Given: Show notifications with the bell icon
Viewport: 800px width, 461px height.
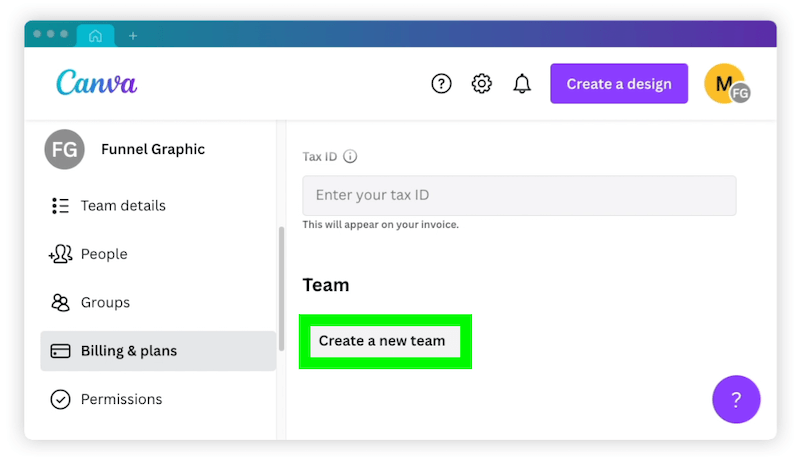Looking at the screenshot, I should [x=521, y=84].
